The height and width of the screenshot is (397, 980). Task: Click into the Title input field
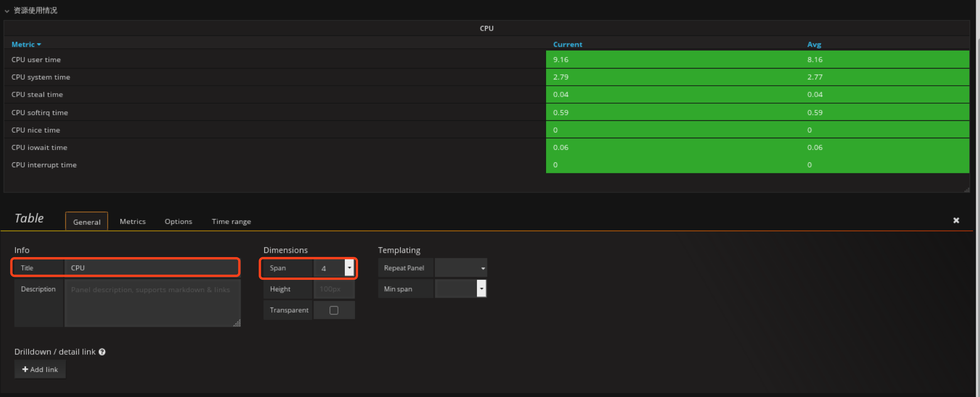[151, 268]
